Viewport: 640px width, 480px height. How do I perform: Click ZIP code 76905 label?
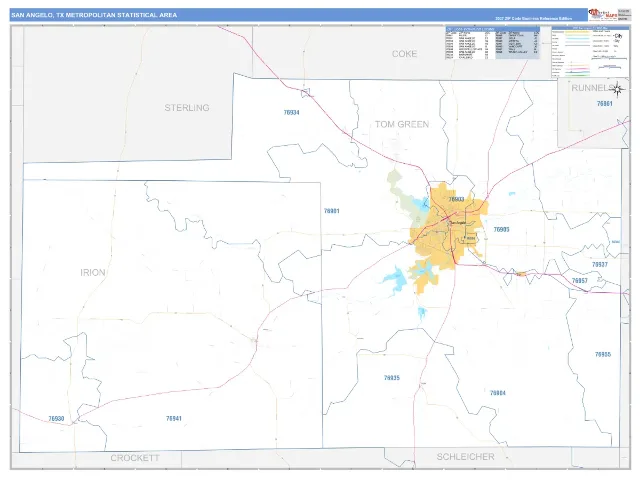tap(501, 229)
